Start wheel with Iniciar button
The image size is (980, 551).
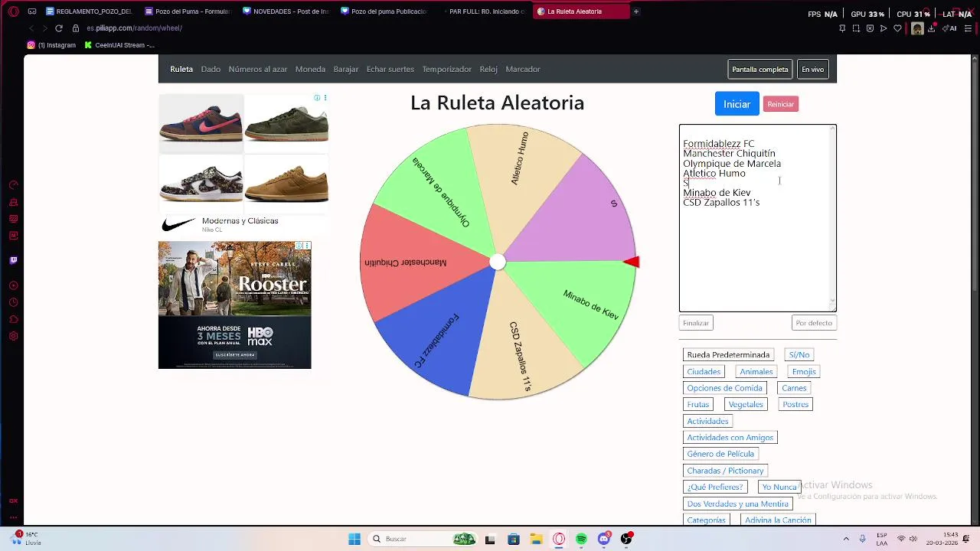click(x=737, y=104)
